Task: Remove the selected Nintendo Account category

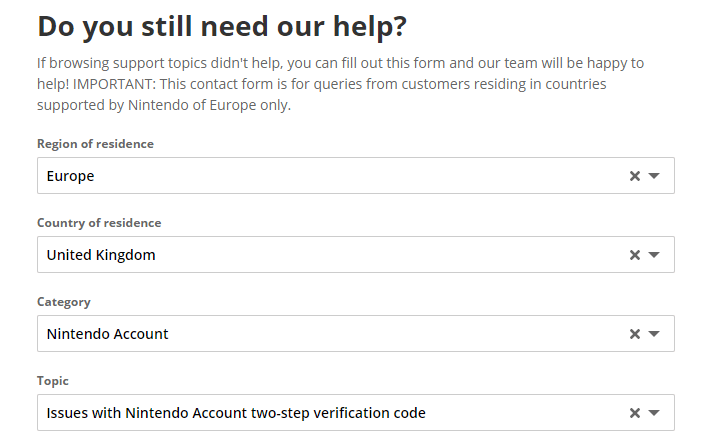Action: (x=634, y=334)
